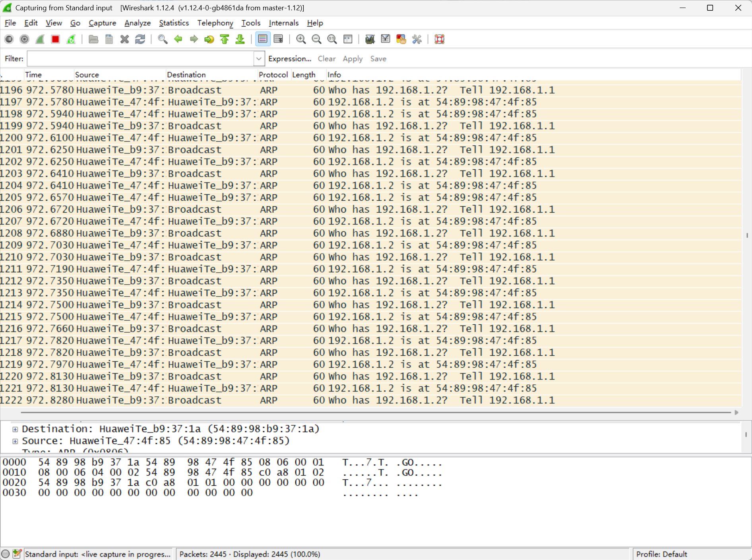Image resolution: width=752 pixels, height=560 pixels.
Task: Open the Internals menu
Action: (x=283, y=23)
